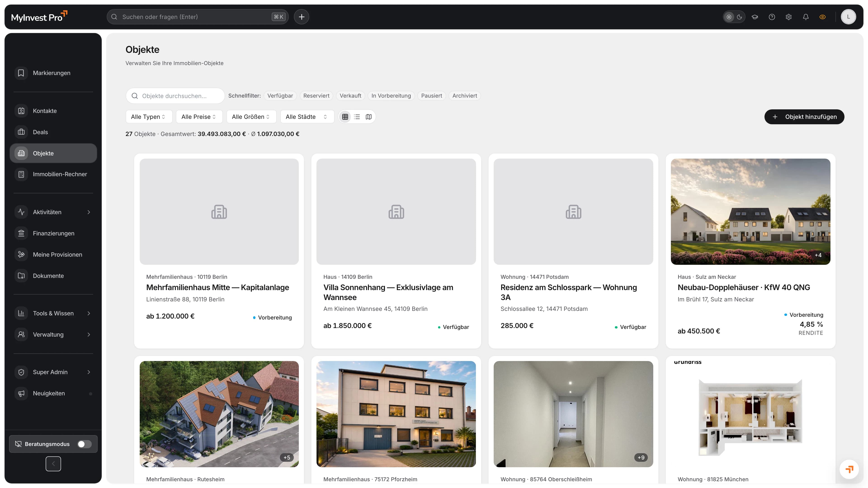The image size is (868, 488).
Task: Select Objekte in sidebar
Action: pyautogui.click(x=53, y=153)
